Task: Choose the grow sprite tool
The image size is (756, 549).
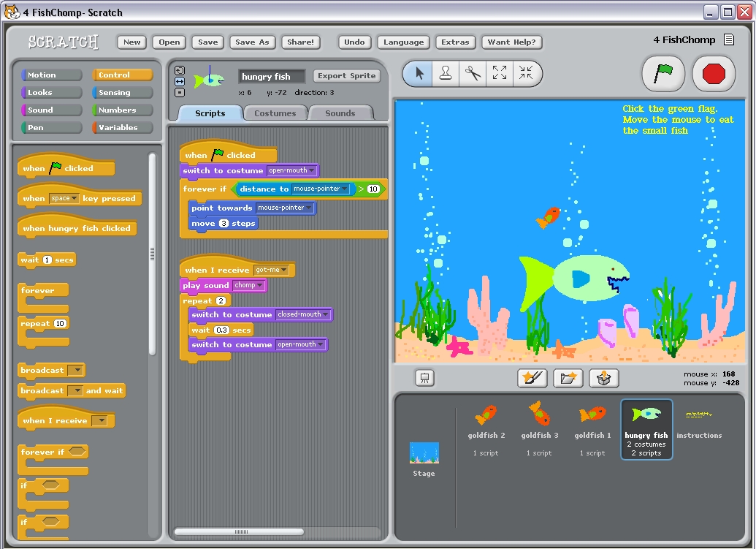Action: (x=500, y=75)
